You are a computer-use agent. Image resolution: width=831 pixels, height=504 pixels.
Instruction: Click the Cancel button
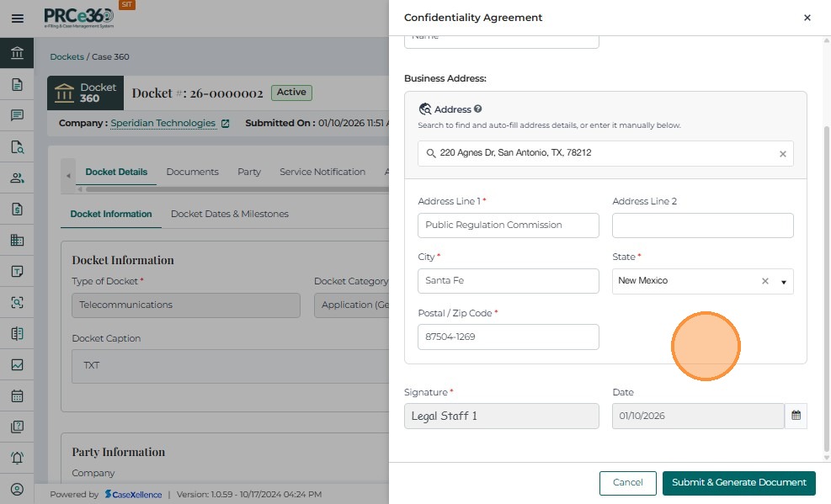(627, 483)
